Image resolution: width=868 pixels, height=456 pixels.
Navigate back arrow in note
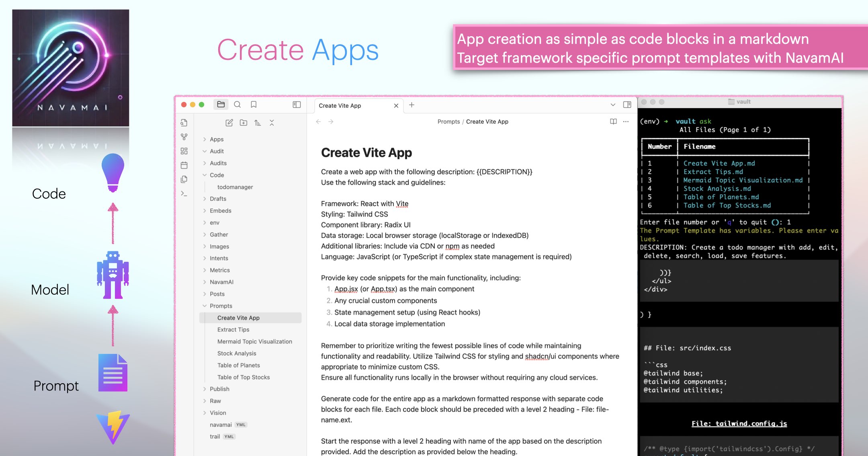click(318, 121)
